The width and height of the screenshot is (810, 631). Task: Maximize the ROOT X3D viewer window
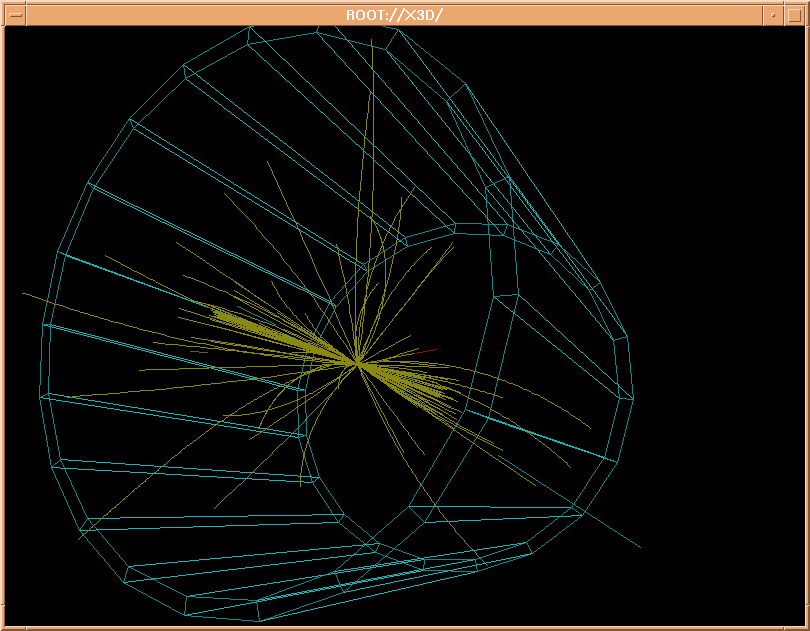tap(795, 14)
